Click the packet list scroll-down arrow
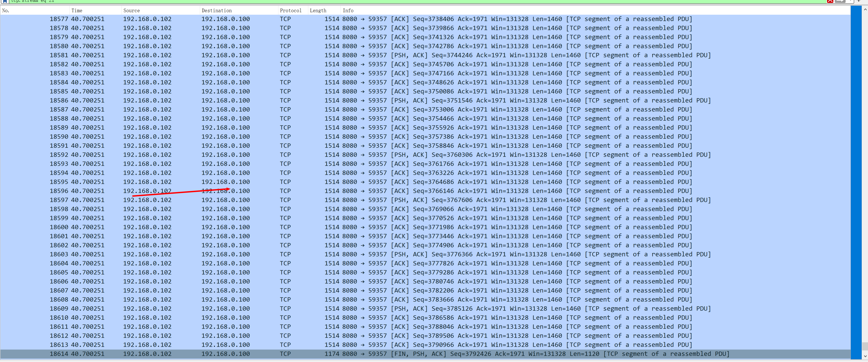 coord(865,356)
